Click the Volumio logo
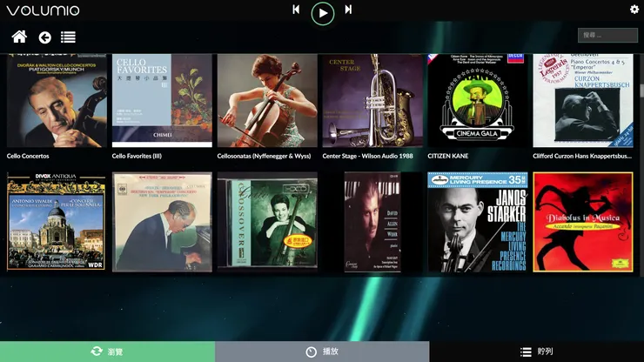 pyautogui.click(x=44, y=10)
